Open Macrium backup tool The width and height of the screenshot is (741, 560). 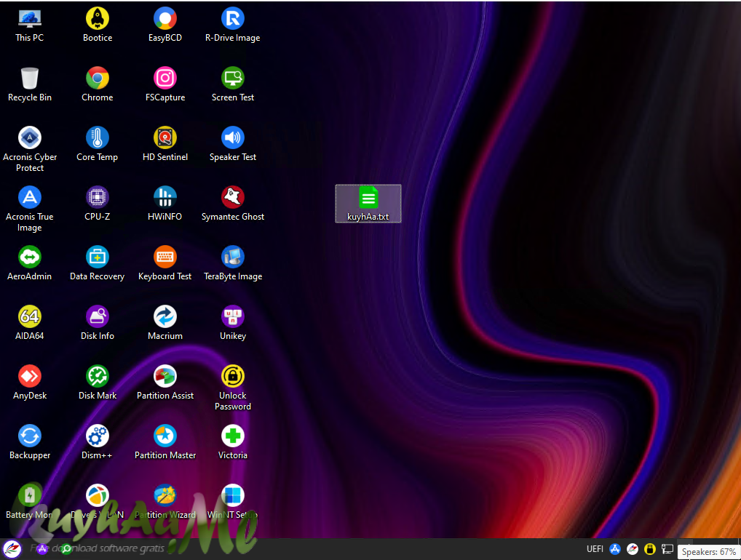click(165, 324)
